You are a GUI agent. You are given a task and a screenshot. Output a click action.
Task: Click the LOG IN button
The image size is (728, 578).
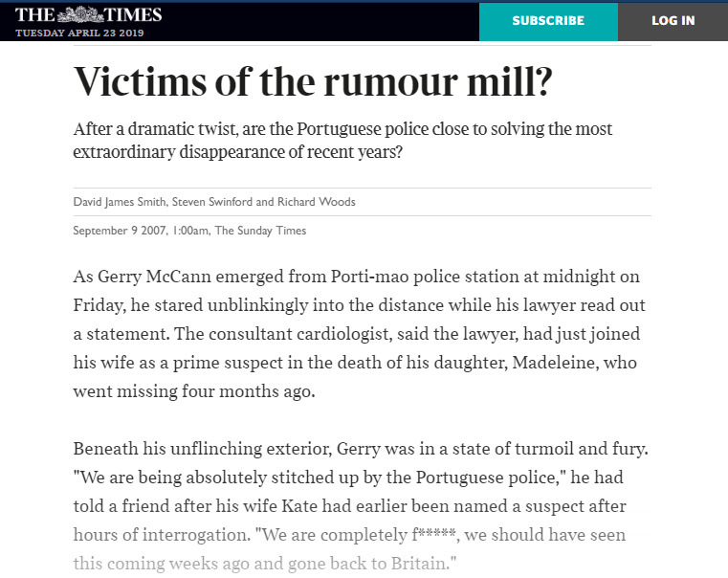[673, 21]
